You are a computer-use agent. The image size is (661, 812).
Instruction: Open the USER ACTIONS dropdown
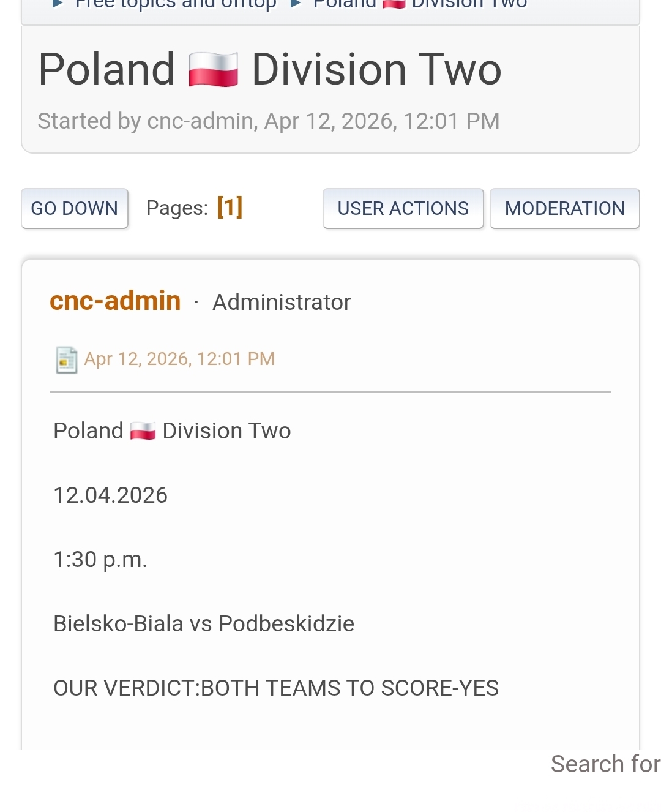coord(403,209)
